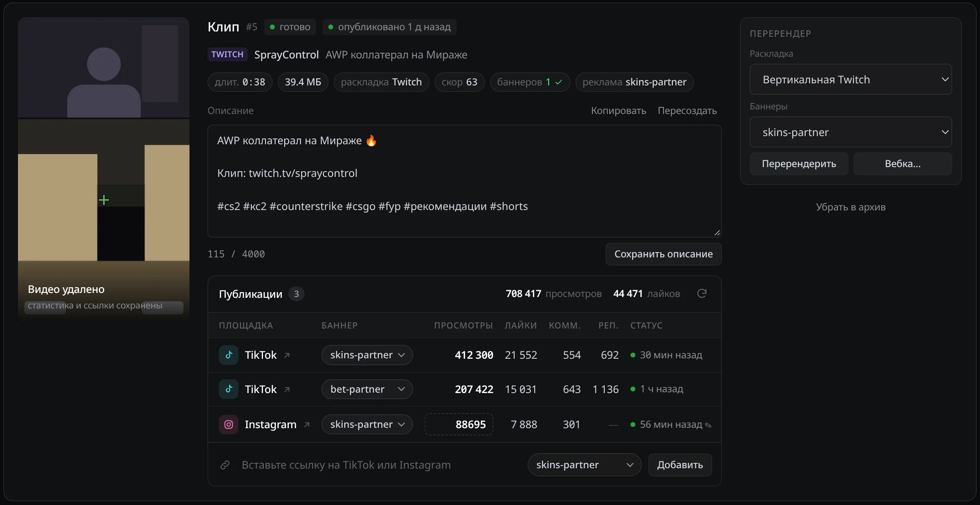Click TikTok logo icon, 412 300 row
The image size is (980, 505).
coord(229,355)
